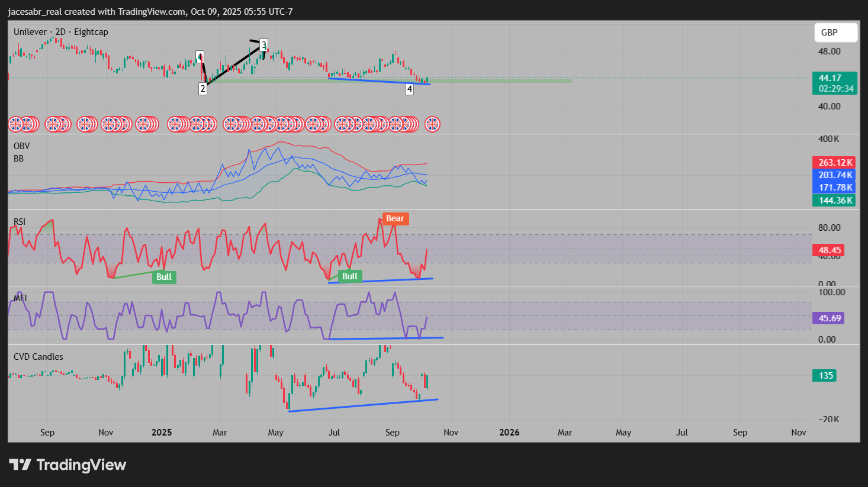Click the Bull label near 2025
This screenshot has width=868, height=487.
point(164,277)
